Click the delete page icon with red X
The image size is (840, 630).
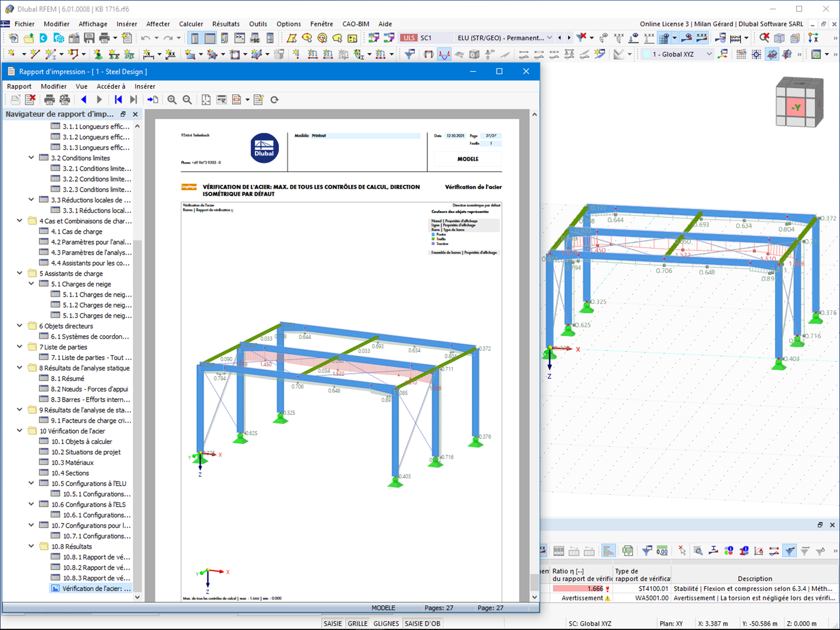(x=30, y=100)
